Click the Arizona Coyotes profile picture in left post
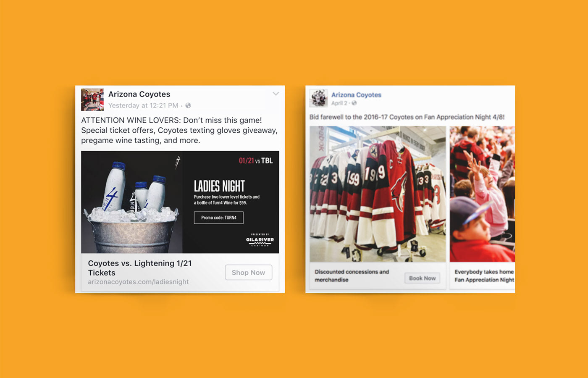This screenshot has height=378, width=588. pos(92,100)
